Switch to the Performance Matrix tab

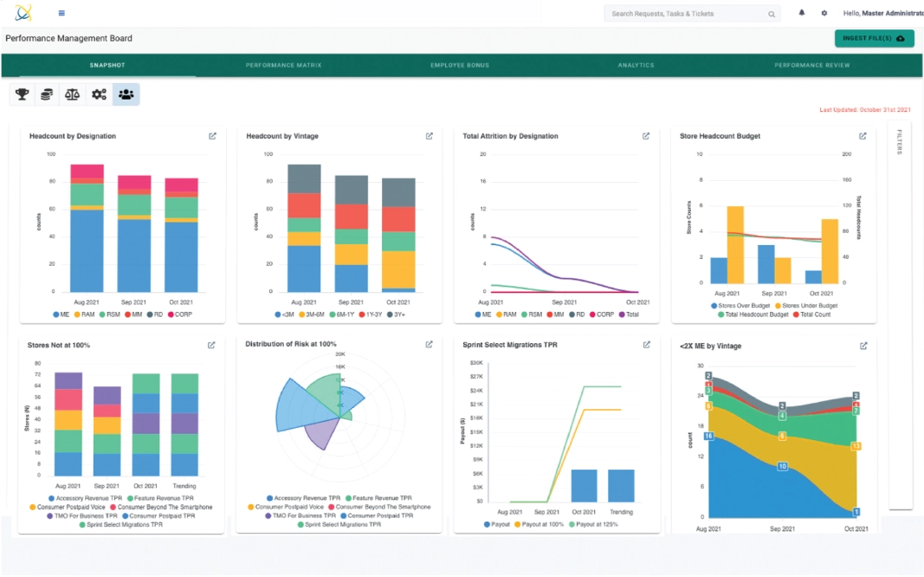click(x=283, y=65)
